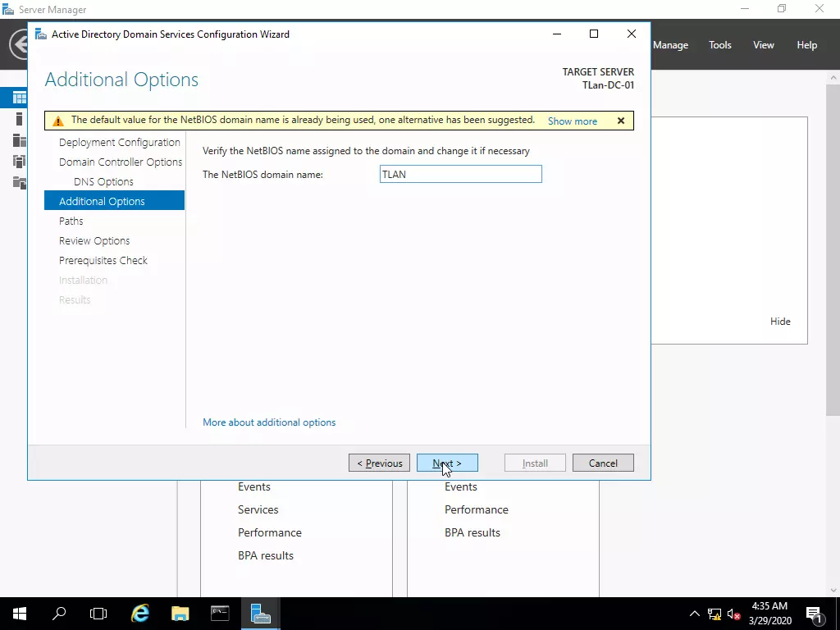This screenshot has height=630, width=840.
Task: Select Additional Options in the wizard steps
Action: click(x=114, y=201)
